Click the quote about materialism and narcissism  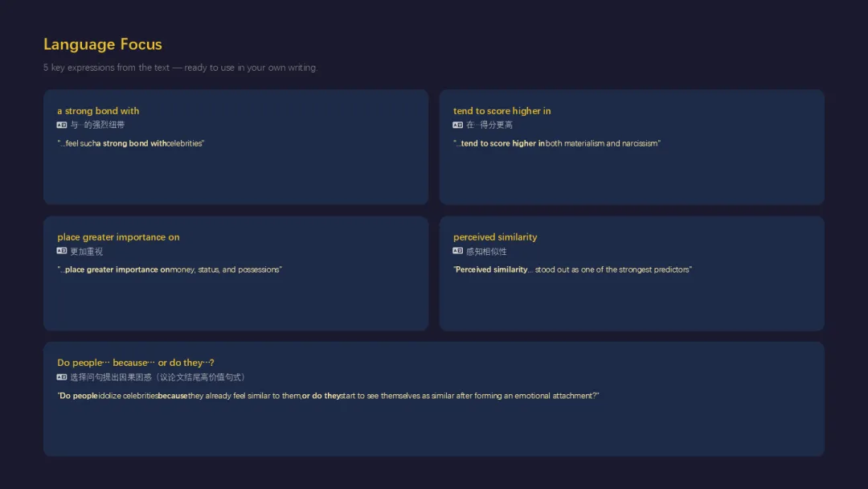pyautogui.click(x=556, y=143)
